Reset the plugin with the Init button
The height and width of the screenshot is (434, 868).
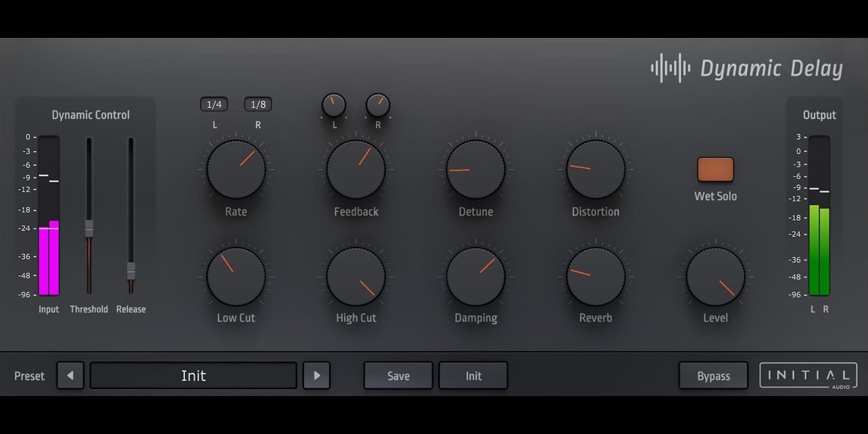pos(474,375)
